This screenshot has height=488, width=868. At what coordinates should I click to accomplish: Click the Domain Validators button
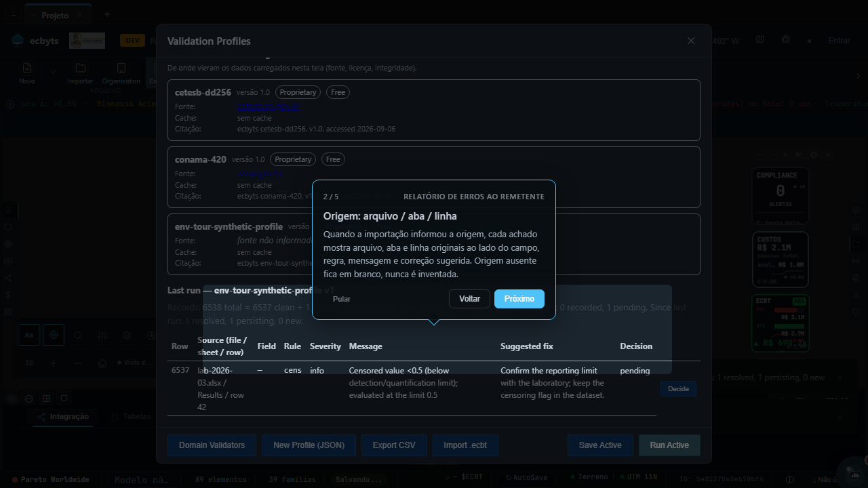coord(212,445)
